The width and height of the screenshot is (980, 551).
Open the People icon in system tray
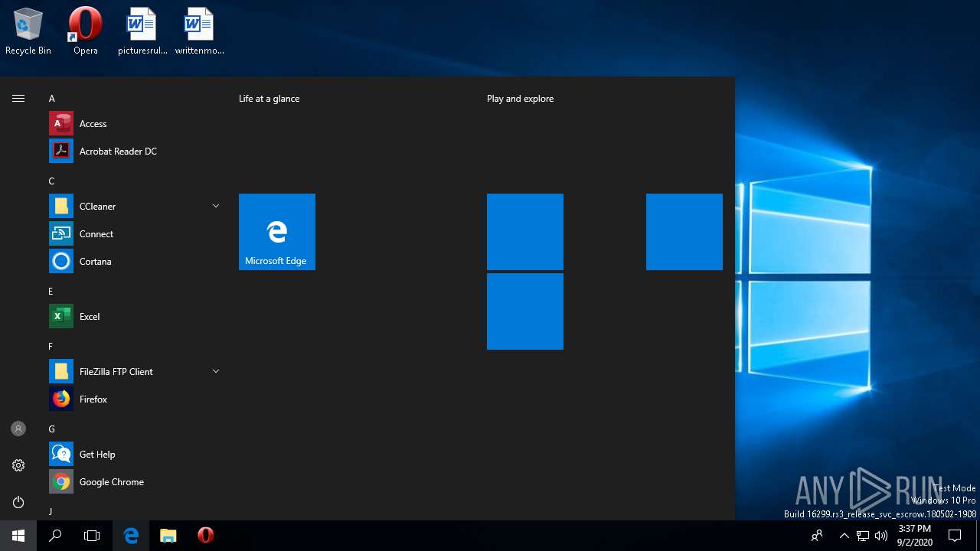[x=817, y=536]
